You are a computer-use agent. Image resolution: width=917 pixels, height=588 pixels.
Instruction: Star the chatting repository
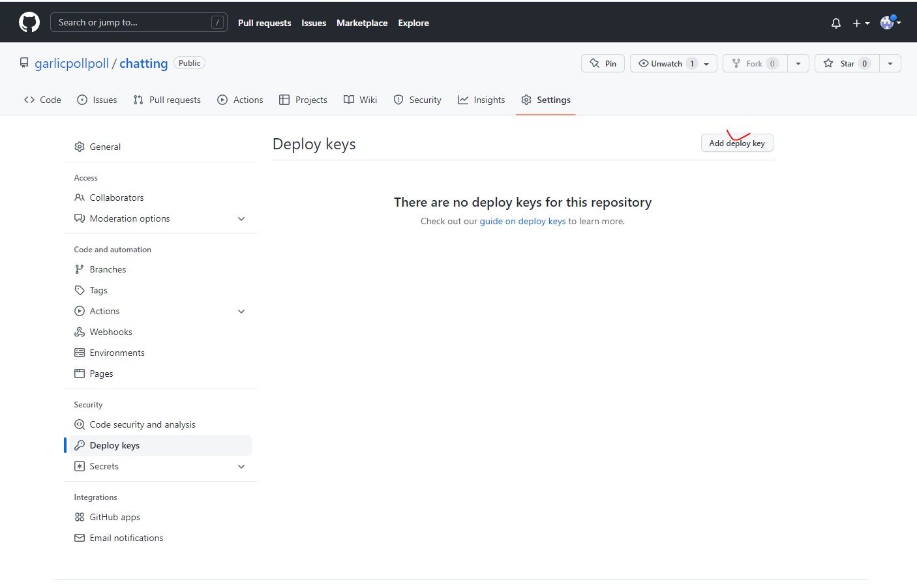tap(847, 63)
